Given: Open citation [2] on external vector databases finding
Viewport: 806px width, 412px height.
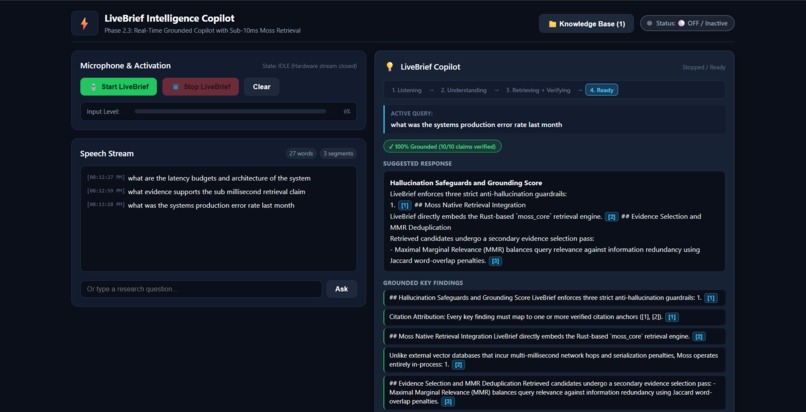Looking at the screenshot, I should [459, 365].
